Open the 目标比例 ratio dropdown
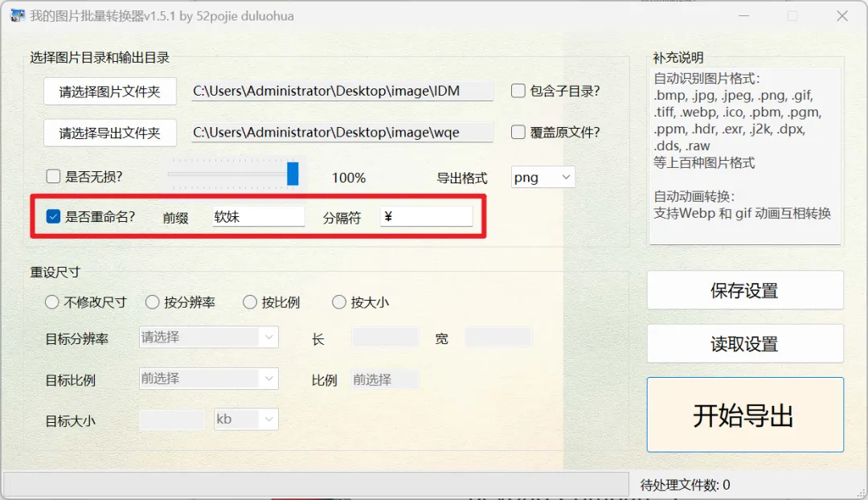 [x=207, y=378]
